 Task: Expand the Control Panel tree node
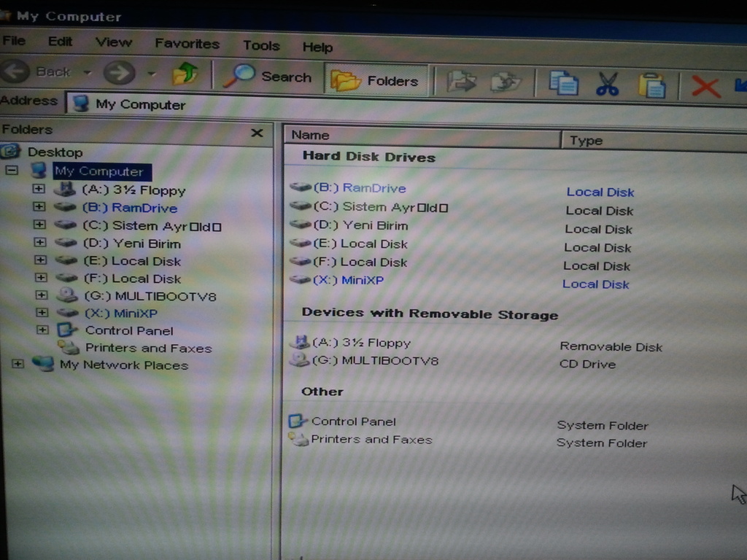(x=42, y=330)
